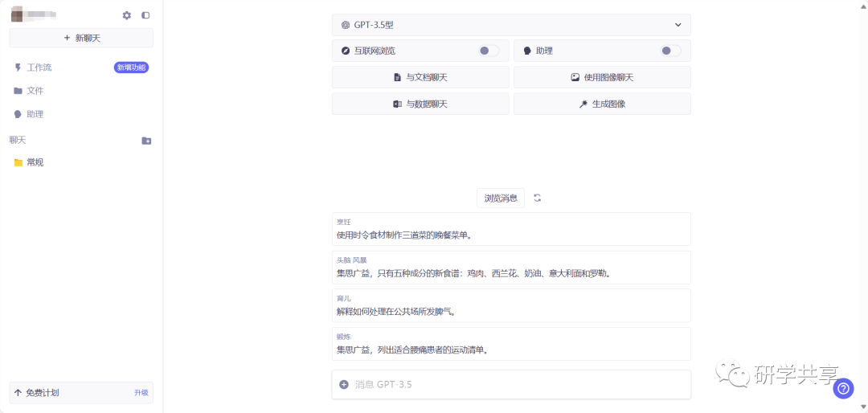The height and width of the screenshot is (413, 868).
Task: Open 工作流 in the sidebar
Action: 39,67
